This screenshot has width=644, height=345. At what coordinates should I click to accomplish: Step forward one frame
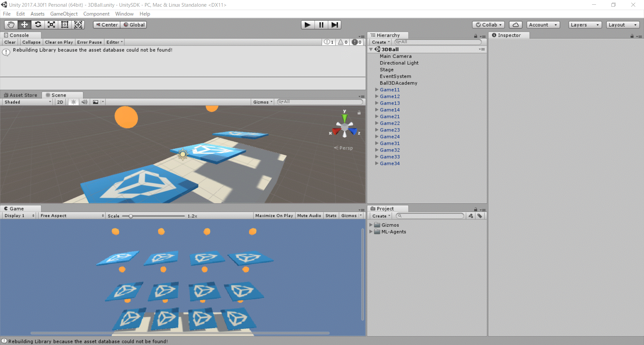pyautogui.click(x=334, y=25)
